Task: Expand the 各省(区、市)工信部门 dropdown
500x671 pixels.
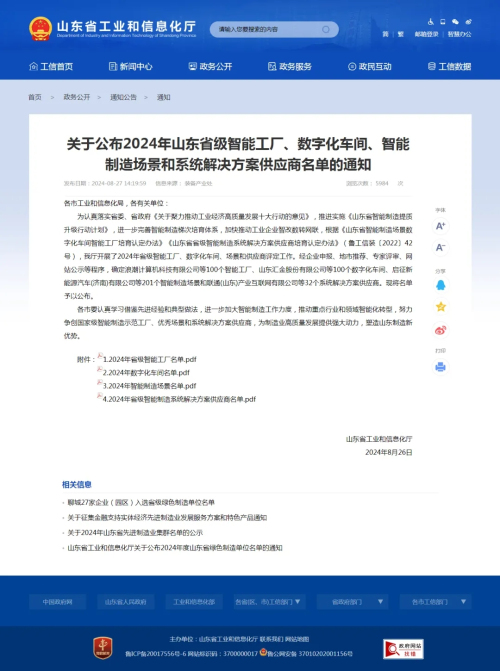Action: pyautogui.click(x=268, y=602)
